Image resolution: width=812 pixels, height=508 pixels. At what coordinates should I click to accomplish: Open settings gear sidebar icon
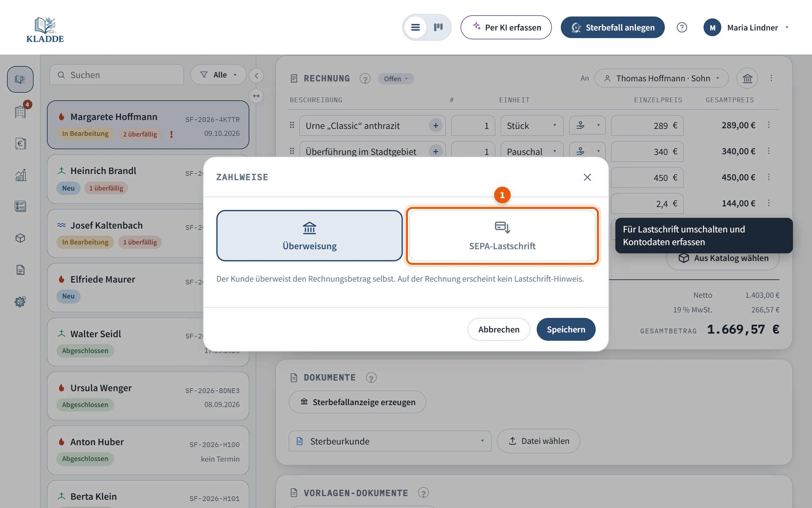coord(20,301)
